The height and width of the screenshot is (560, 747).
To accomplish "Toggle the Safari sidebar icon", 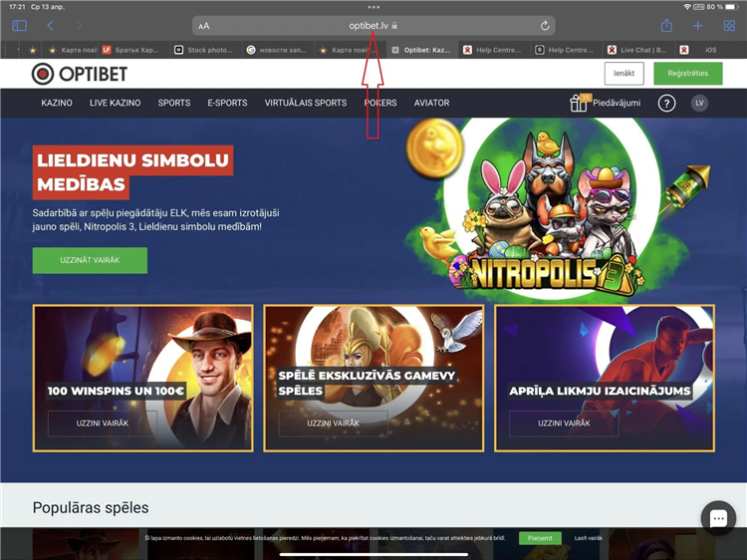I will tap(19, 26).
